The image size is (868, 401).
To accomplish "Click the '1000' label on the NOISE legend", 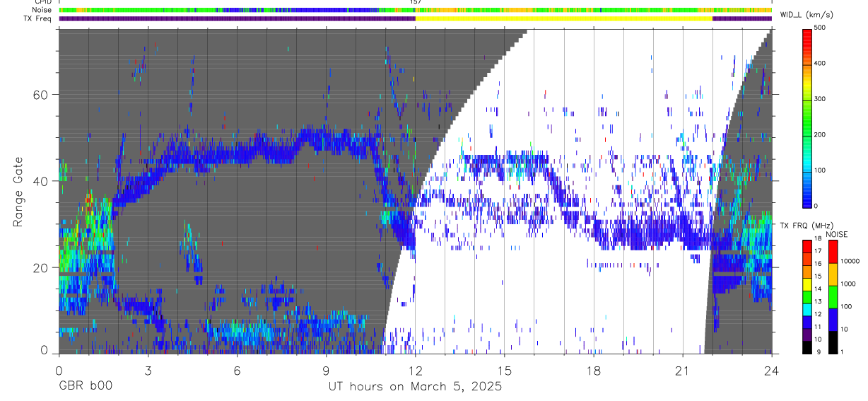I will click(x=850, y=283).
